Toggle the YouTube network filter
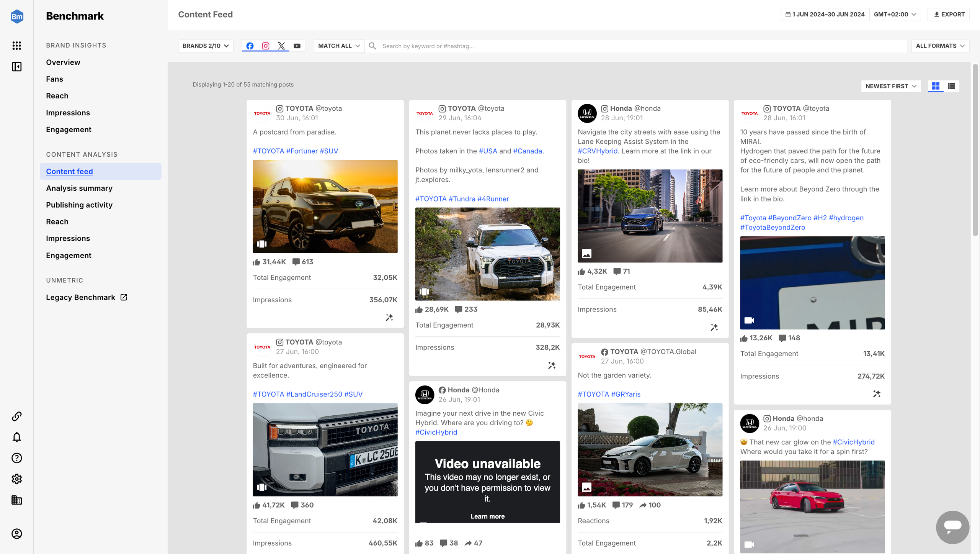The width and height of the screenshot is (980, 554). (297, 46)
